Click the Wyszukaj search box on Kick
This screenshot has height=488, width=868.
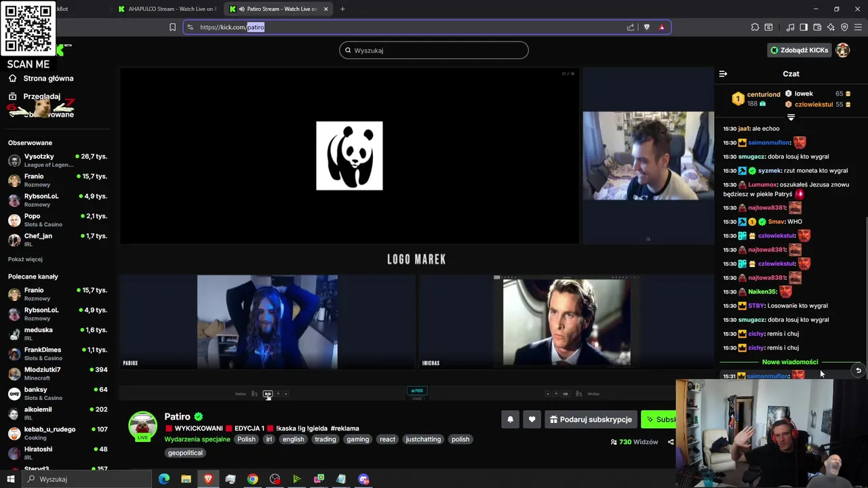click(434, 50)
